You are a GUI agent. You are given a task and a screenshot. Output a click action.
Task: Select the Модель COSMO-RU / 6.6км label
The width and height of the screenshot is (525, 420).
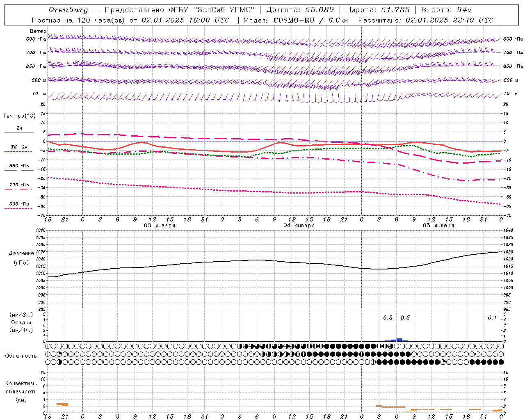point(295,20)
